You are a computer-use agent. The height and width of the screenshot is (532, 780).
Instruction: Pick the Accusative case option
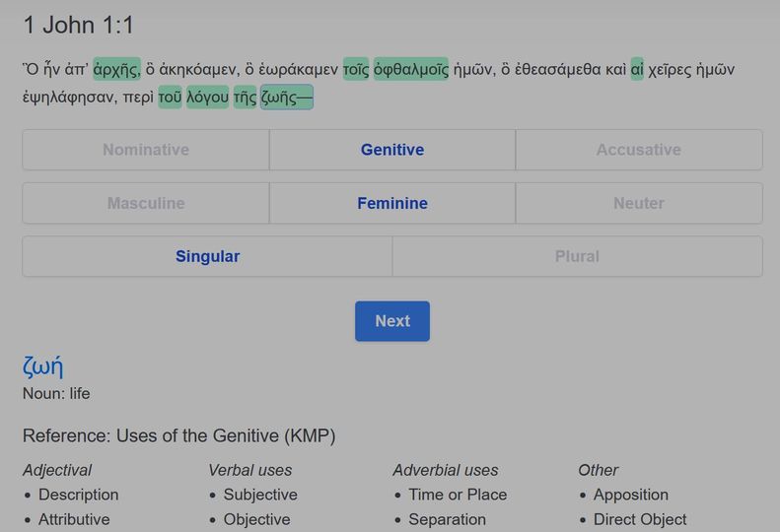point(638,150)
